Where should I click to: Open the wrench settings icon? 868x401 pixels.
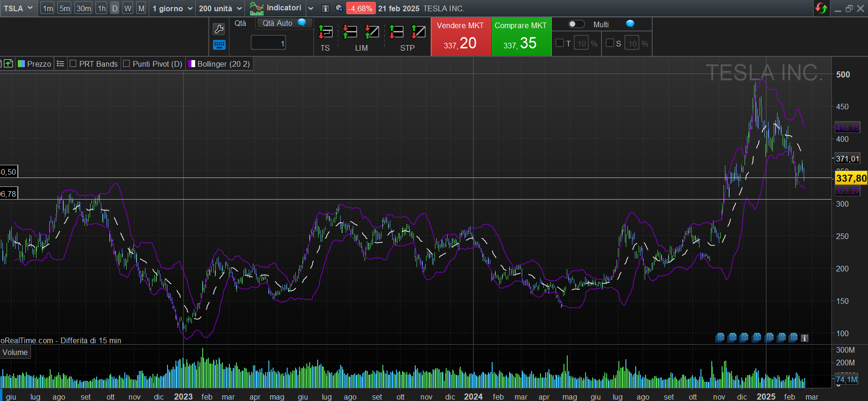click(219, 29)
